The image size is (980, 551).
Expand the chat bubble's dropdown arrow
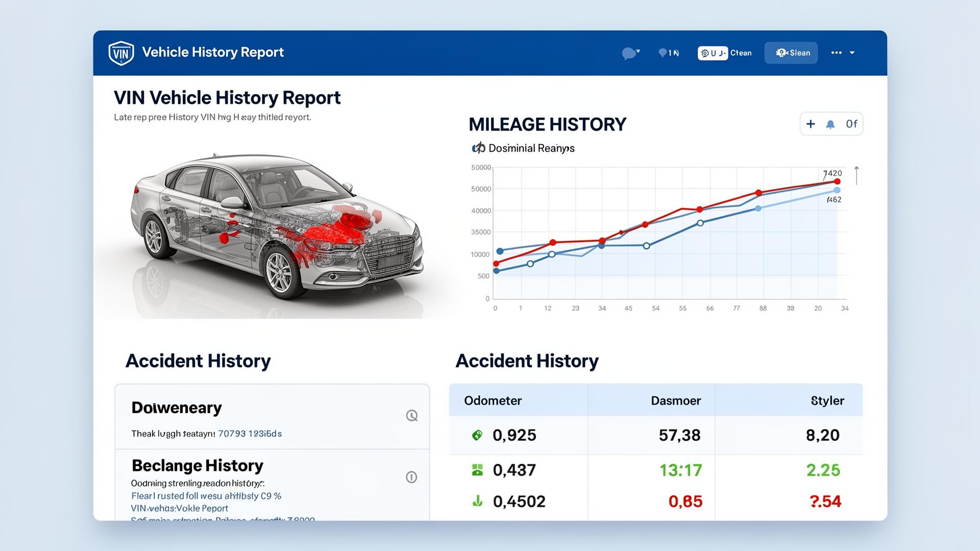[x=638, y=51]
